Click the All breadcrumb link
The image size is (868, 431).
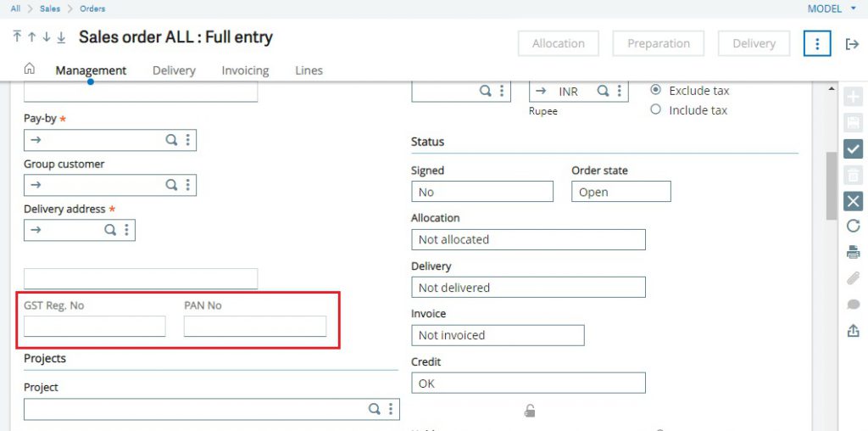(x=15, y=8)
